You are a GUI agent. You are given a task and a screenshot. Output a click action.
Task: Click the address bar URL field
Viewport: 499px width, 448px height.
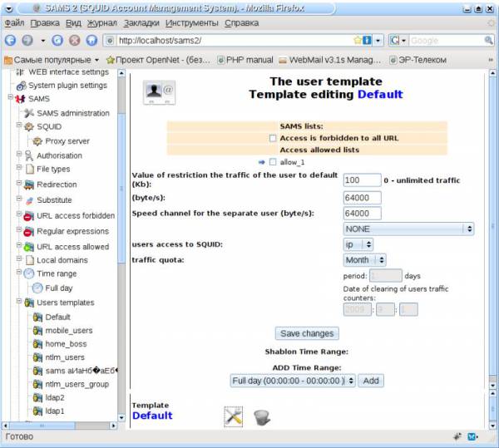tap(234, 41)
